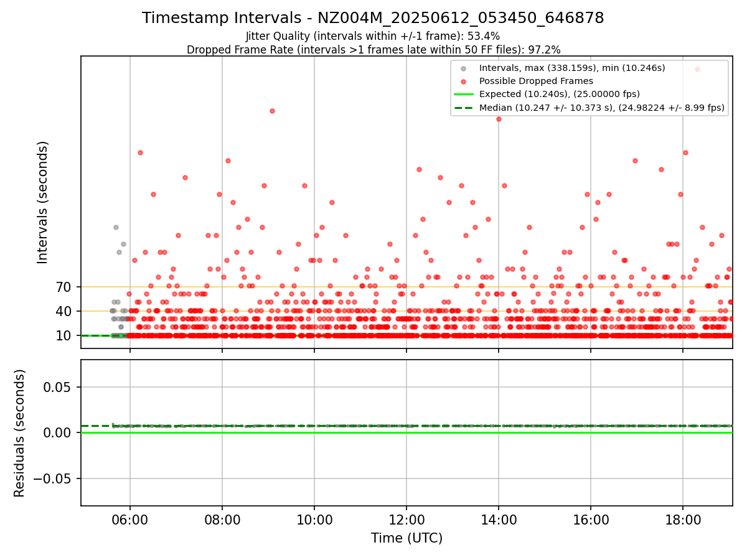Click legend entry starting 'Median (10.247 +/- 10.373 s)'

(x=602, y=108)
